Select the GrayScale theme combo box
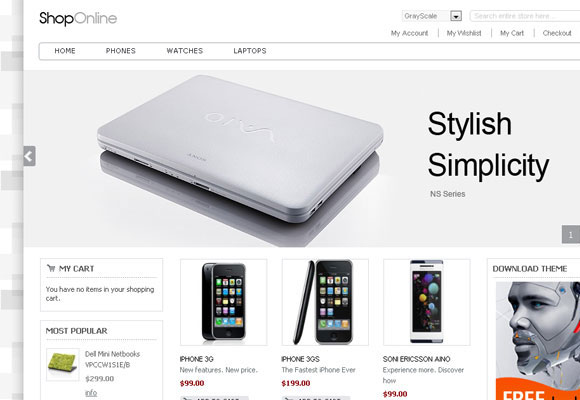 (432, 16)
